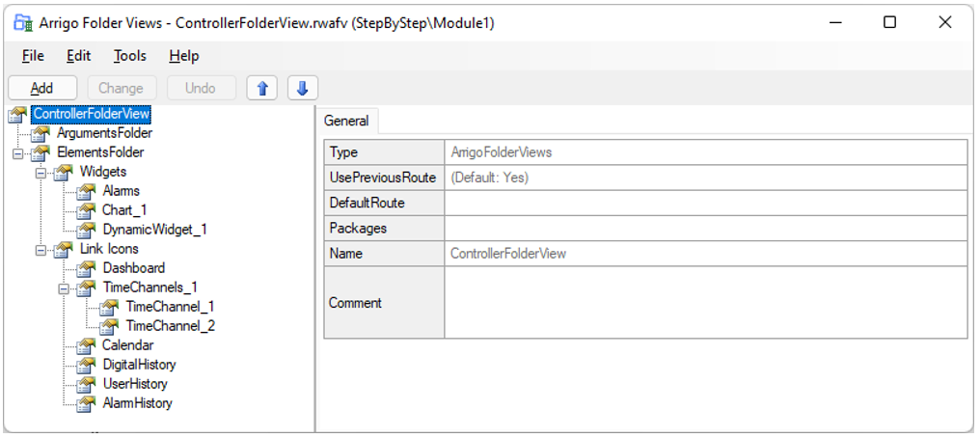Collapse the TimeChannels_1 tree node

click(63, 288)
